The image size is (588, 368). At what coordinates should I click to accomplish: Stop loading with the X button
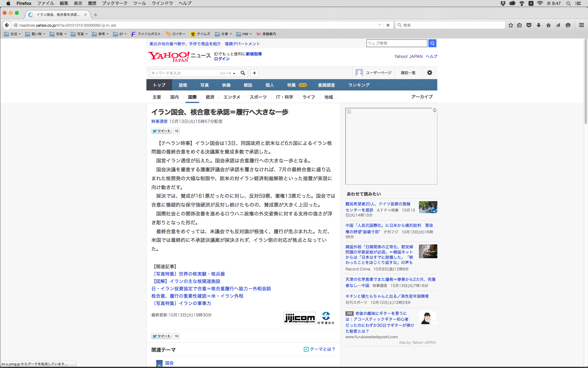388,25
